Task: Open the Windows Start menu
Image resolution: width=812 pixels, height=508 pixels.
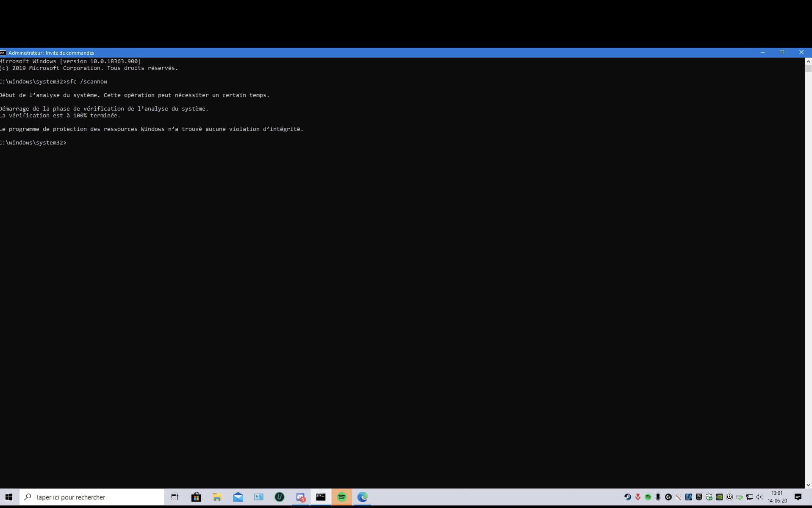Action: pos(9,497)
